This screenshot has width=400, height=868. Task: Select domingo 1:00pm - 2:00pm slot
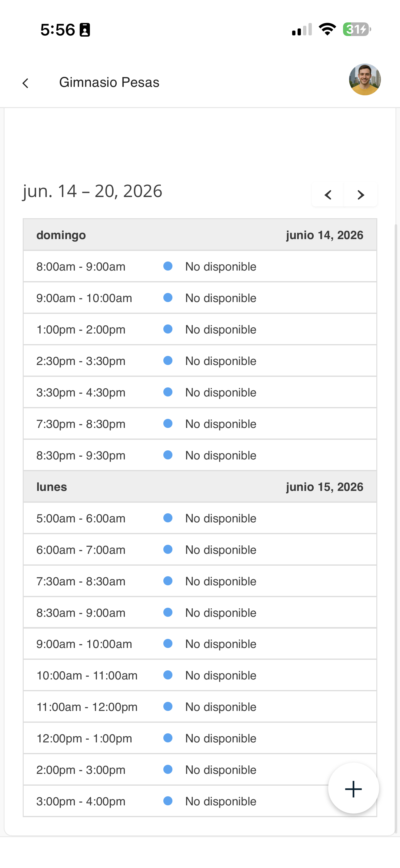[200, 329]
